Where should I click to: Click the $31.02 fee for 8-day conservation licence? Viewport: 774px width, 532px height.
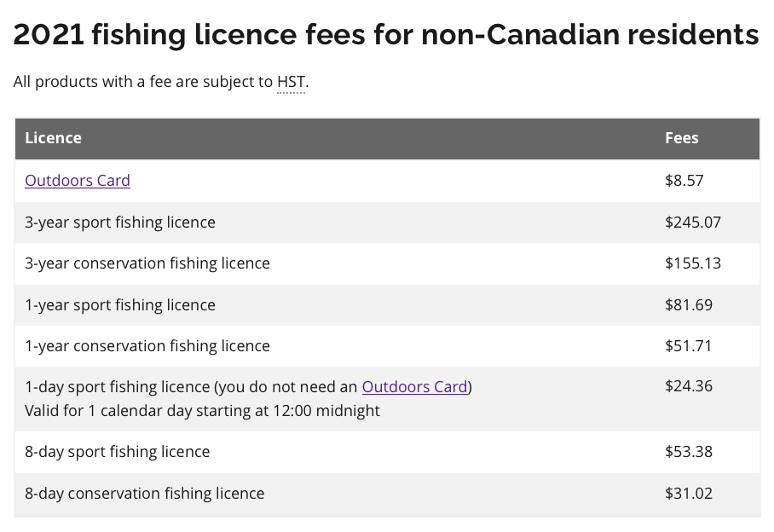689,494
